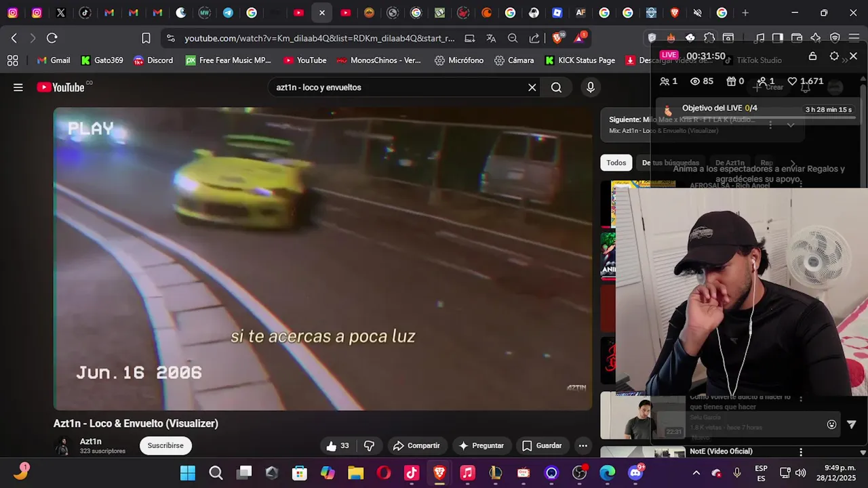Open the Windows Start menu
Image resolution: width=868 pixels, height=488 pixels.
(x=188, y=472)
